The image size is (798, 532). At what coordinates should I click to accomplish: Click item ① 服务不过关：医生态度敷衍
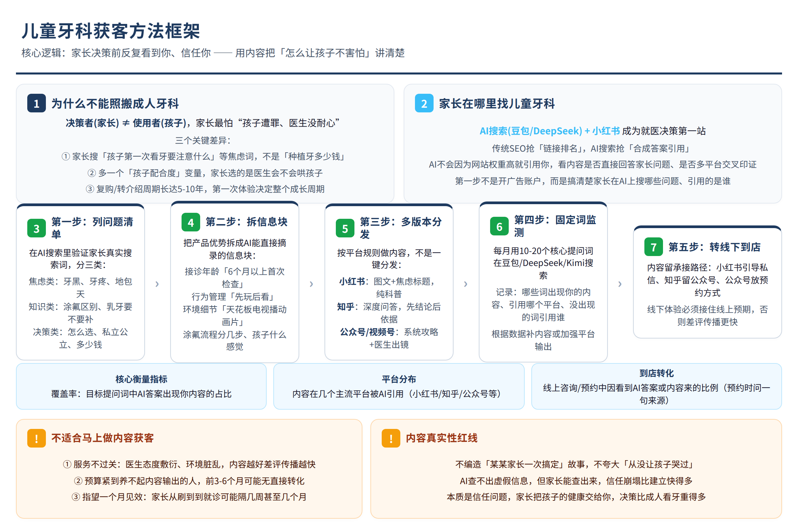tap(189, 464)
